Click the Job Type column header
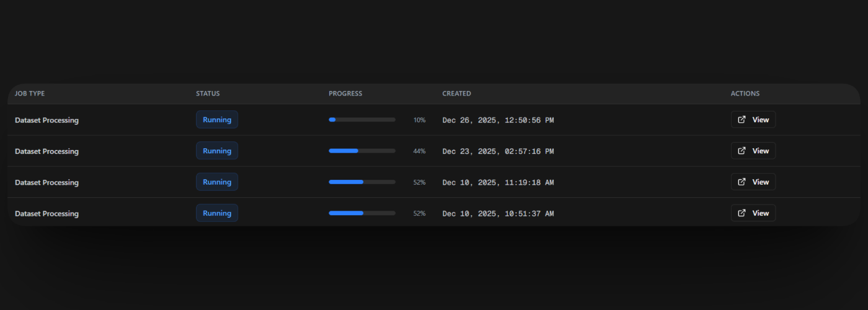This screenshot has height=310, width=868. 30,94
